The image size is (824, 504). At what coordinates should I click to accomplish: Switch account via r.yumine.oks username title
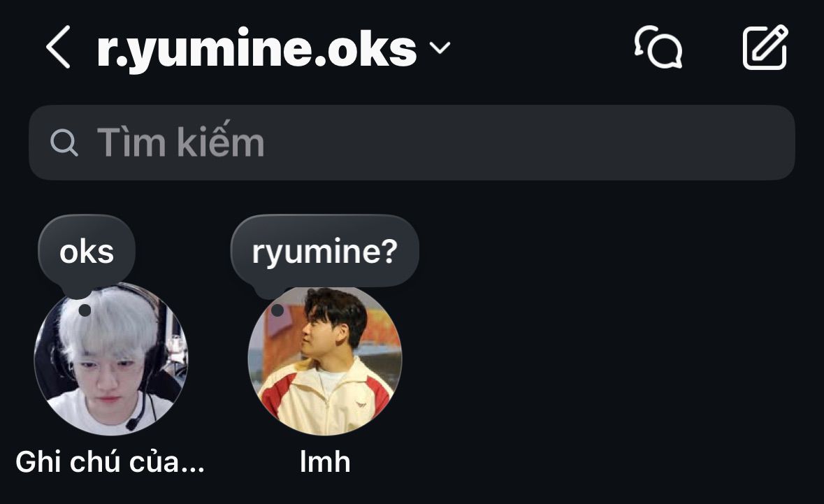pyautogui.click(x=257, y=48)
